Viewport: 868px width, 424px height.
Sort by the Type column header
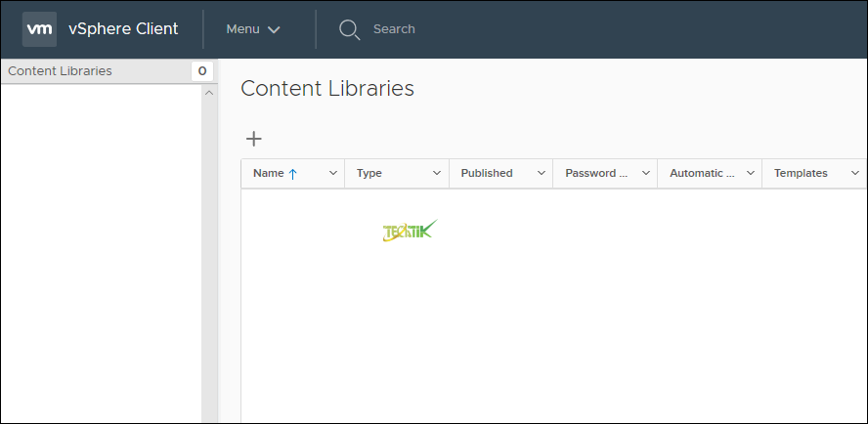pos(369,173)
